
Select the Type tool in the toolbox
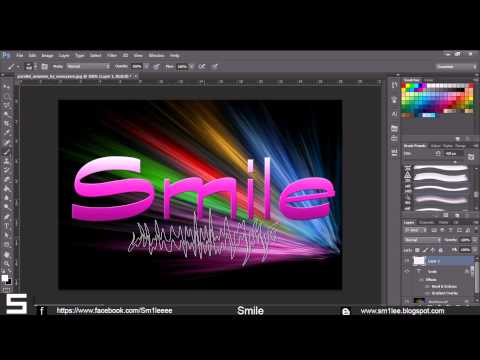[6, 226]
